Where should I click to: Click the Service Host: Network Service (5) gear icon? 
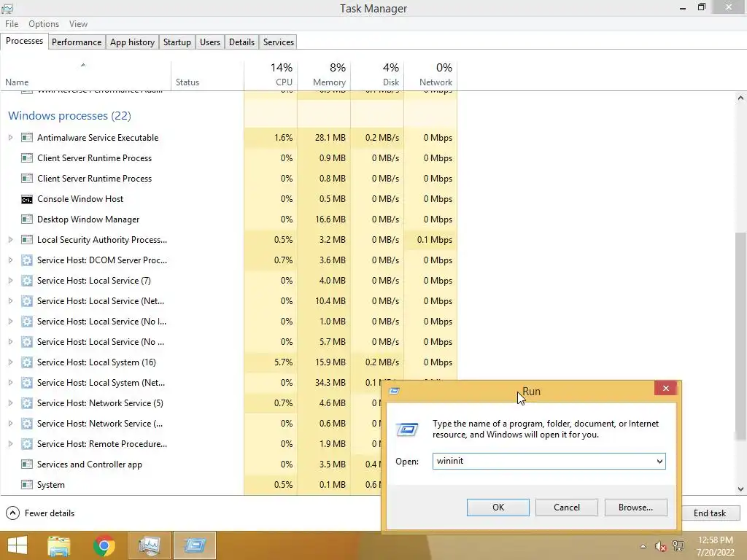tap(27, 403)
